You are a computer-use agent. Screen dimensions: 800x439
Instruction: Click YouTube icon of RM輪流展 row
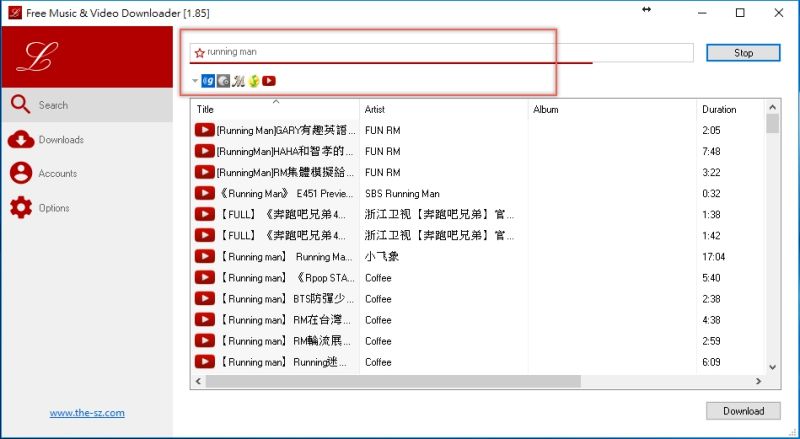click(205, 340)
